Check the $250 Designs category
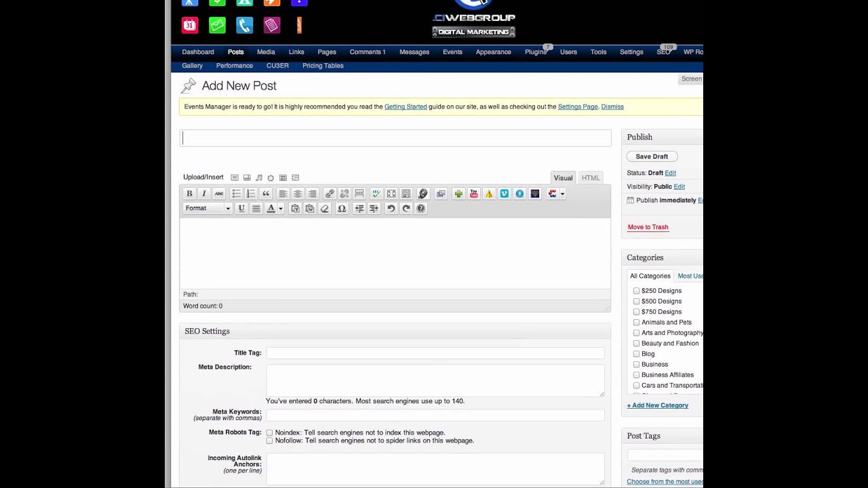 coord(636,291)
